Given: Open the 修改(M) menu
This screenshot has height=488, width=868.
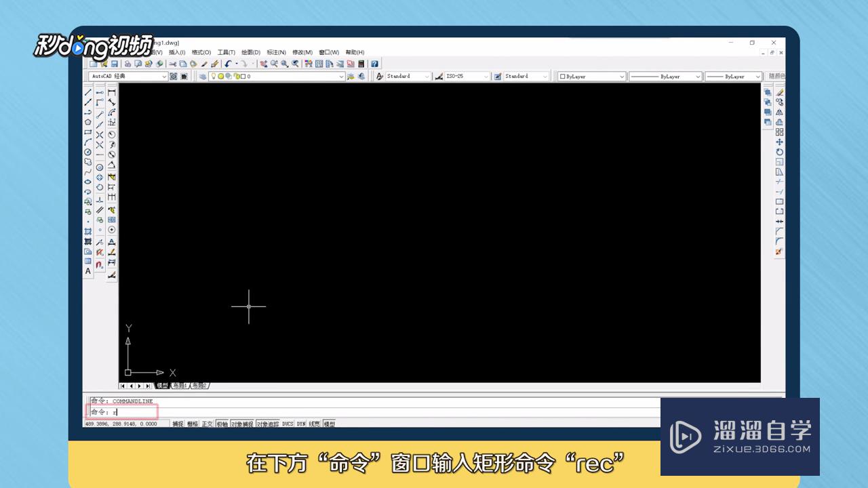Looking at the screenshot, I should [302, 52].
